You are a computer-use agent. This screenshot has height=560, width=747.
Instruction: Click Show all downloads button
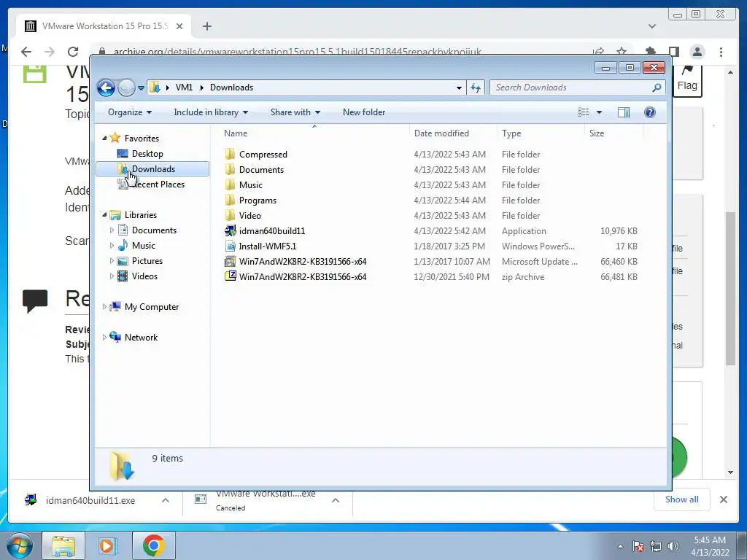point(682,499)
